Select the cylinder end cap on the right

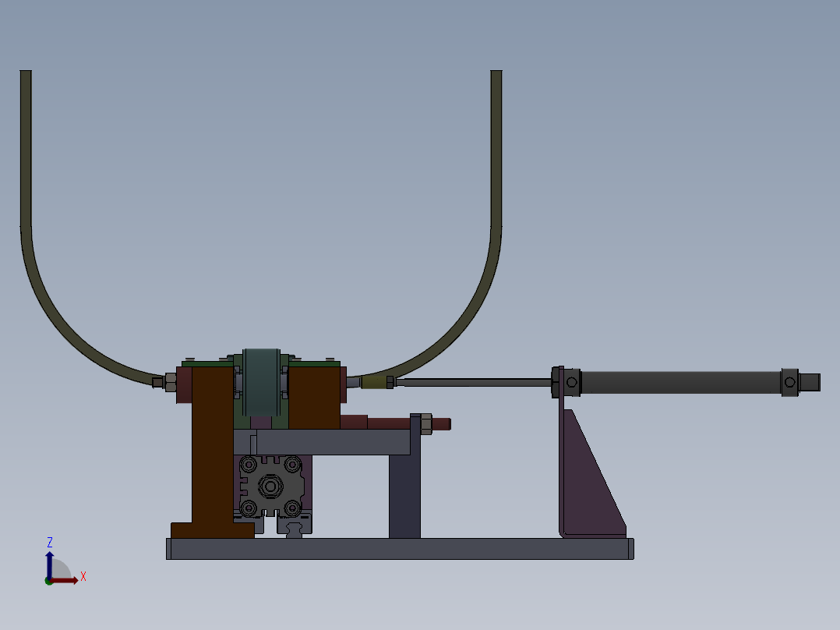coord(789,382)
